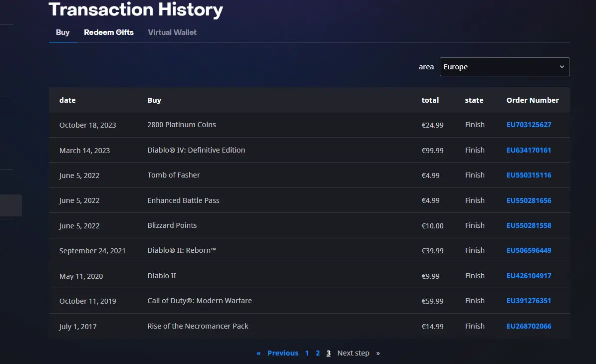This screenshot has width=596, height=364.
Task: Open order number EU703125627
Action: 529,125
